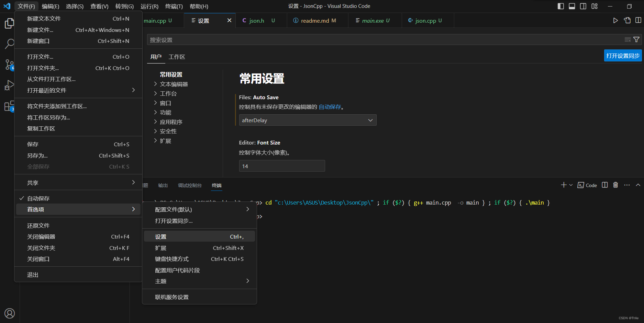Image resolution: width=644 pixels, height=323 pixels.
Task: Open terminal panel more actions ellipsis
Action: 627,185
